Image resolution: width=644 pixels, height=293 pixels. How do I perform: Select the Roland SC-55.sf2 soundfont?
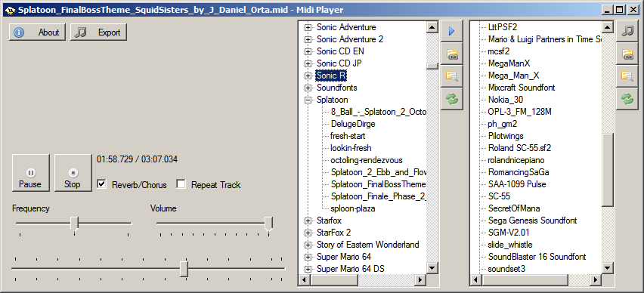[519, 148]
